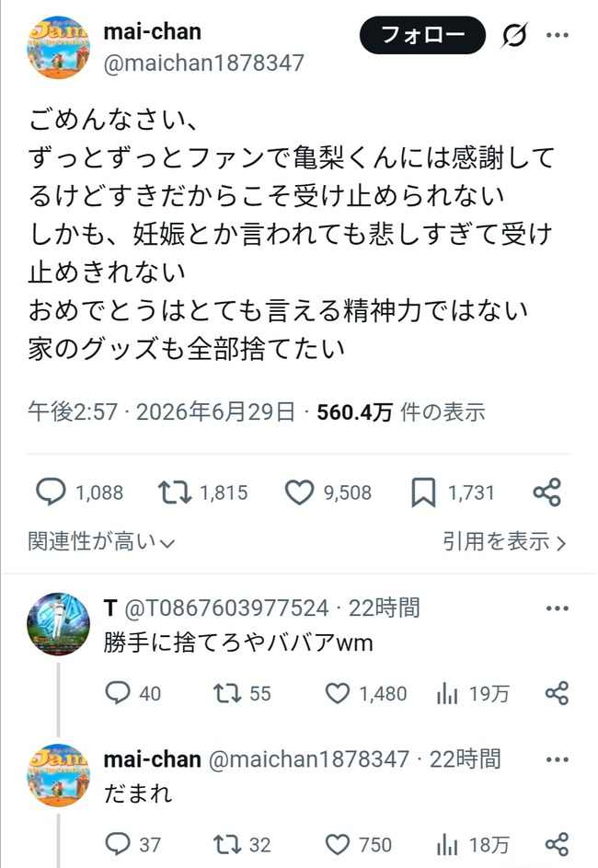Share T's reply using share icon

tap(557, 693)
